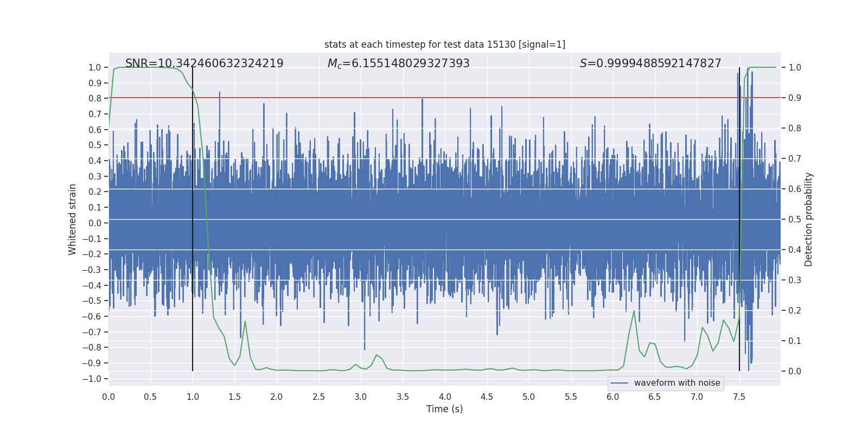The width and height of the screenshot is (868, 434).
Task: Click the x-axis tick label 0.0
Action: click(108, 397)
